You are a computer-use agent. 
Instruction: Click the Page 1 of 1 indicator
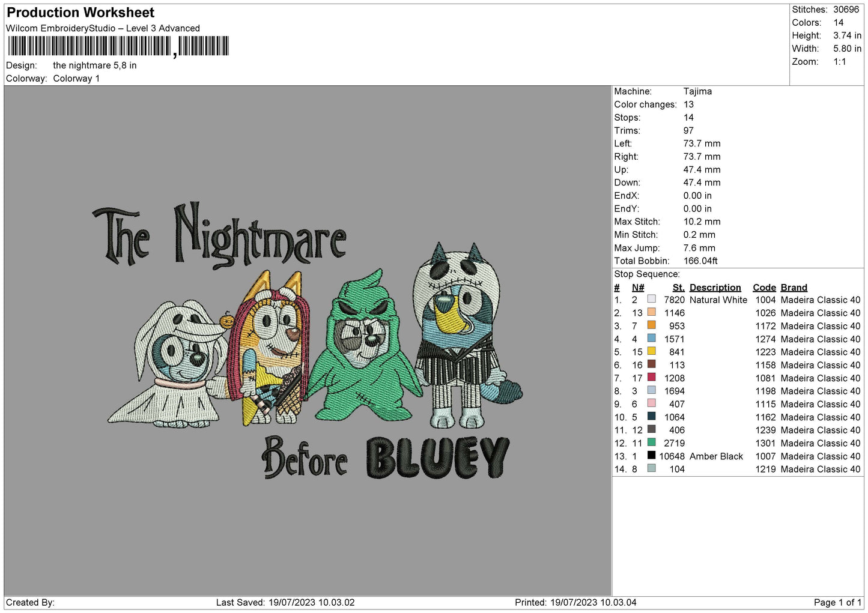[837, 602]
